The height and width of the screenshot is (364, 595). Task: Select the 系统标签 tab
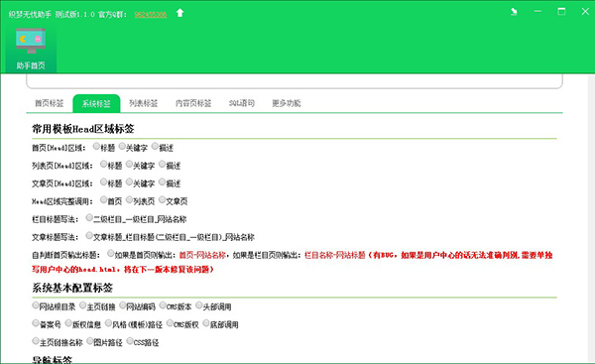(96, 103)
